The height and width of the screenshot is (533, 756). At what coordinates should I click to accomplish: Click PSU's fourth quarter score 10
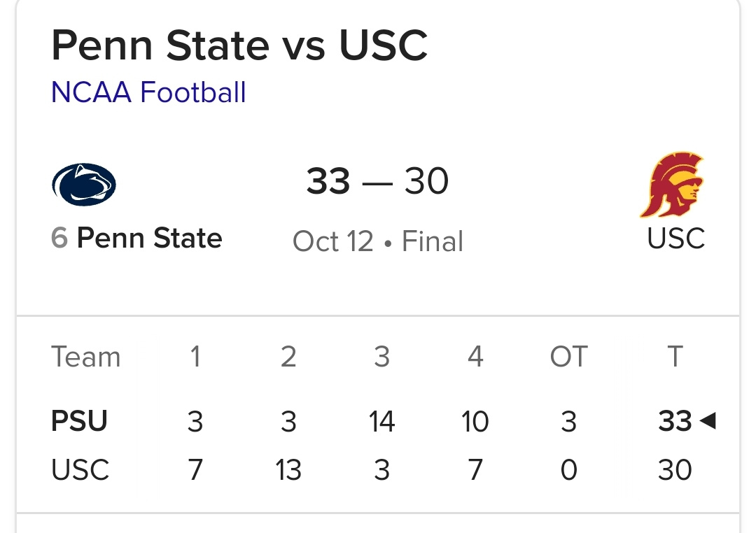[x=475, y=422]
